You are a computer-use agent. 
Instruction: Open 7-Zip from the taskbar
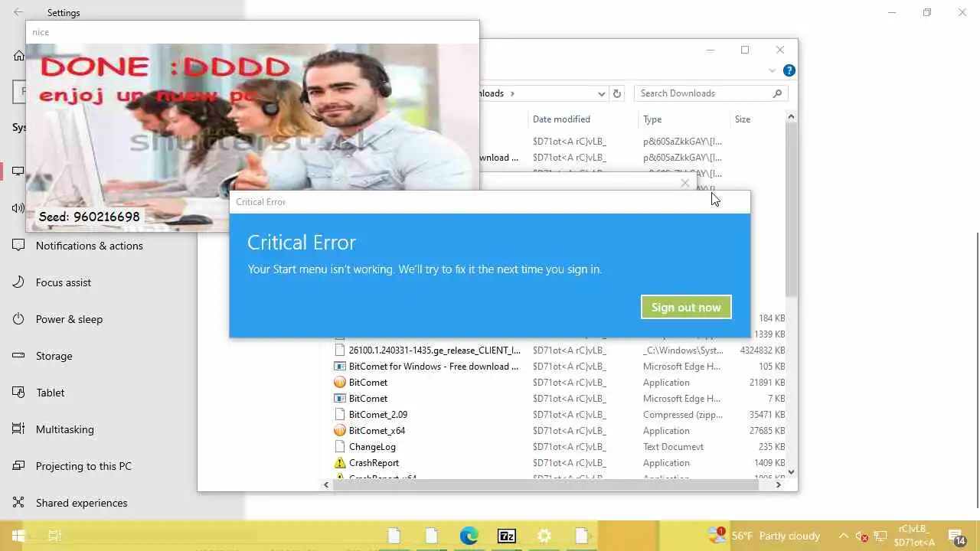(507, 536)
